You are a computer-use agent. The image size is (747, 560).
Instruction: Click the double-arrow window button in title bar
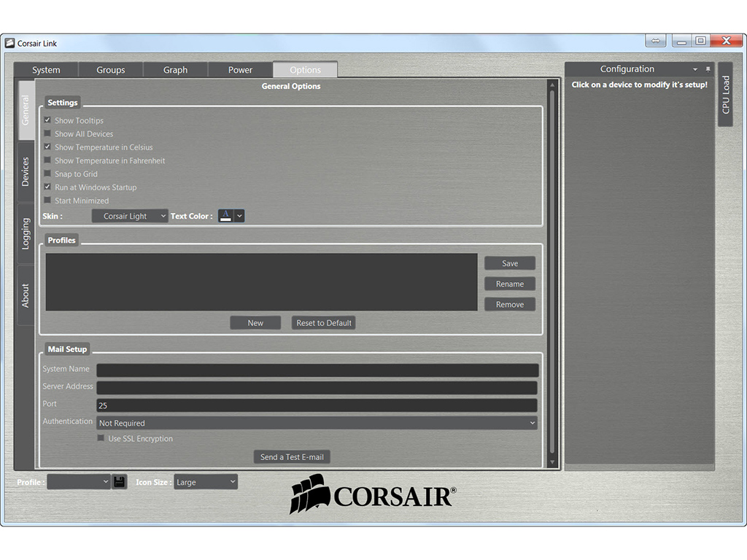point(656,41)
